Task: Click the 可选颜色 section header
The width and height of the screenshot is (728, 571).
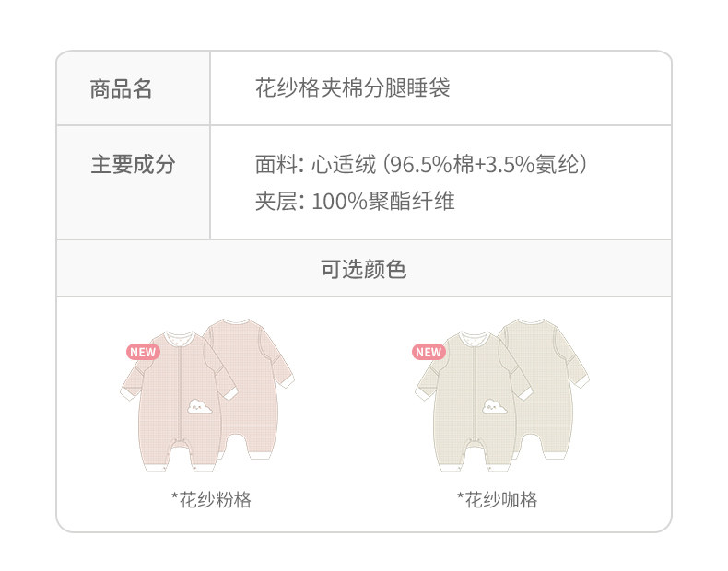Action: [363, 269]
